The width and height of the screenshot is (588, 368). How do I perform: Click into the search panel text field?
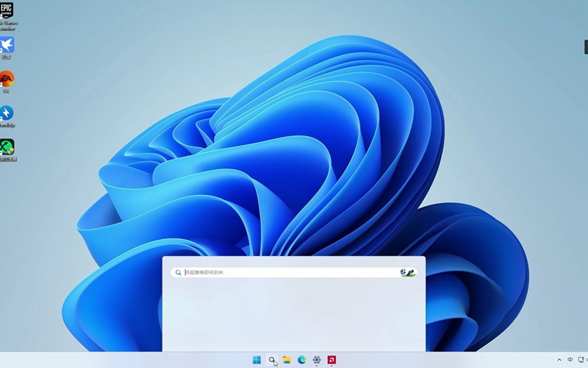287,272
